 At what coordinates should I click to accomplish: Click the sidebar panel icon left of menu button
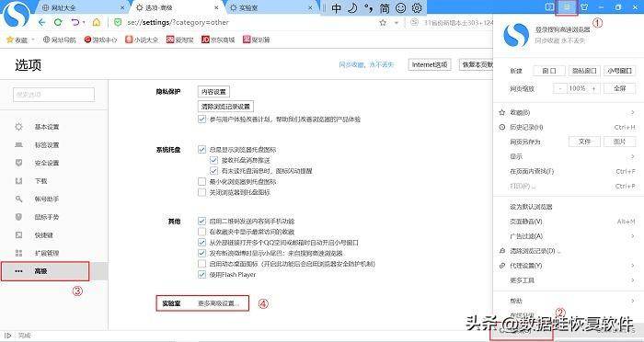click(549, 7)
